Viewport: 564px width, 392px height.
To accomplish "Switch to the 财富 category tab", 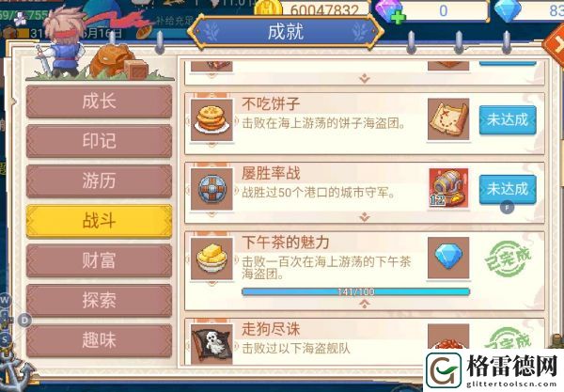I will click(99, 260).
